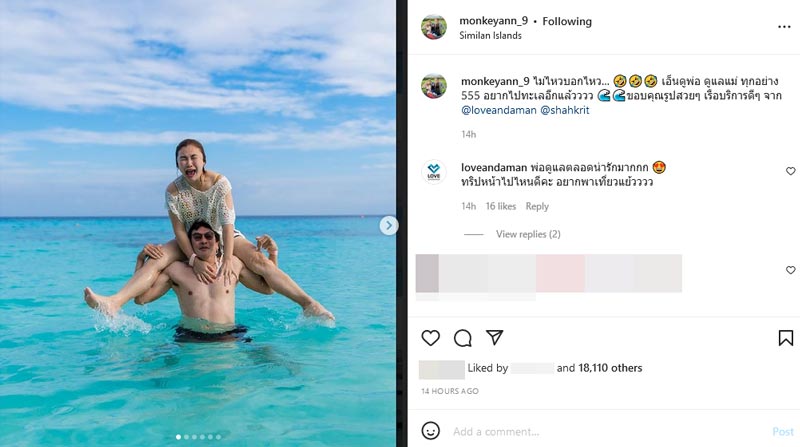Image resolution: width=800 pixels, height=447 pixels.
Task: Open loveandaman avatar beside comment
Action: pos(433,172)
